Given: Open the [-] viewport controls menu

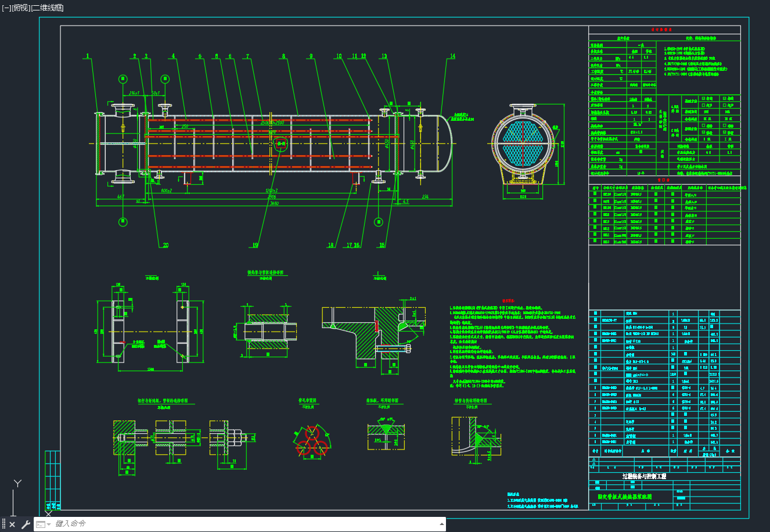Looking at the screenshot, I should pos(6,8).
